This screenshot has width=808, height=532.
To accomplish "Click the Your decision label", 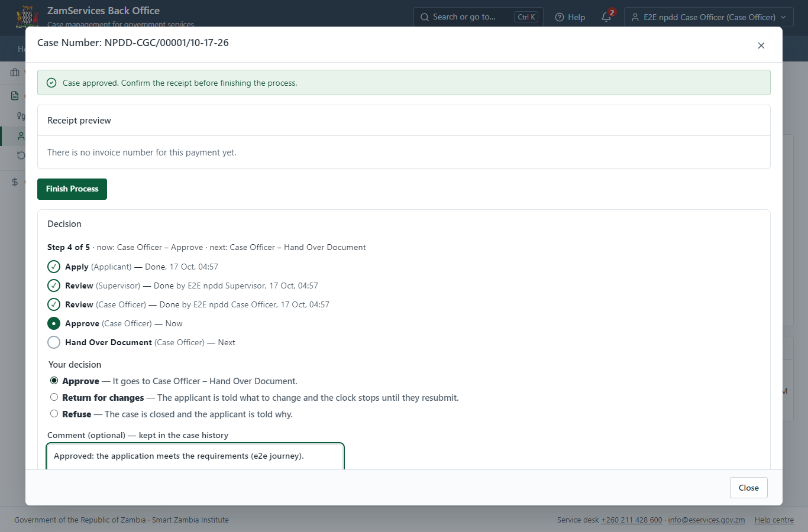I will click(75, 365).
